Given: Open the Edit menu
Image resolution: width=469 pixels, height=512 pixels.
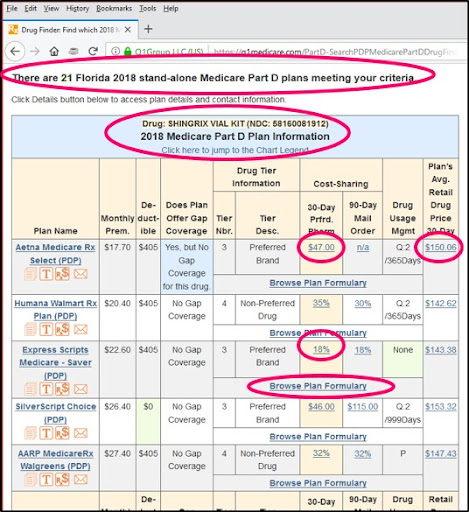Looking at the screenshot, I should point(30,8).
